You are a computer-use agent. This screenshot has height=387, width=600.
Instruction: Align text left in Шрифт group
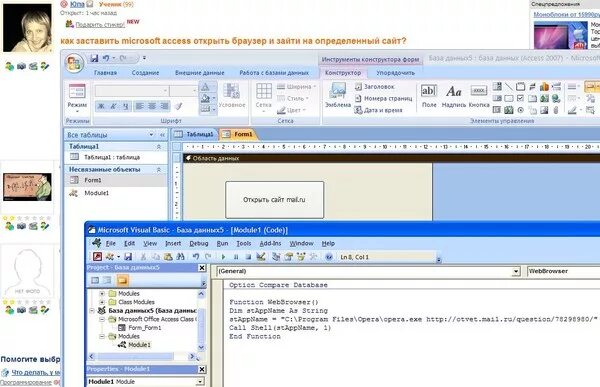coord(140,106)
